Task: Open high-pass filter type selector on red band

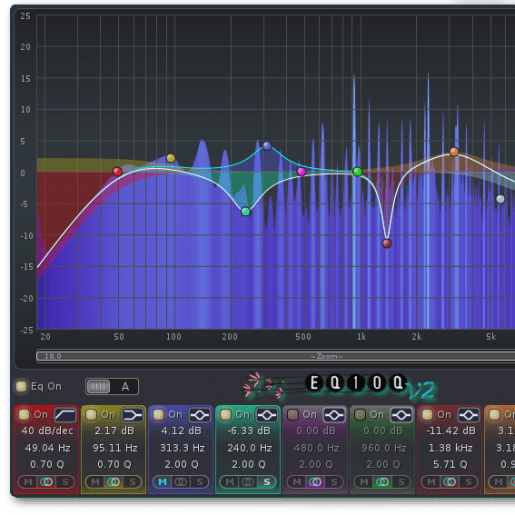Action: click(65, 415)
